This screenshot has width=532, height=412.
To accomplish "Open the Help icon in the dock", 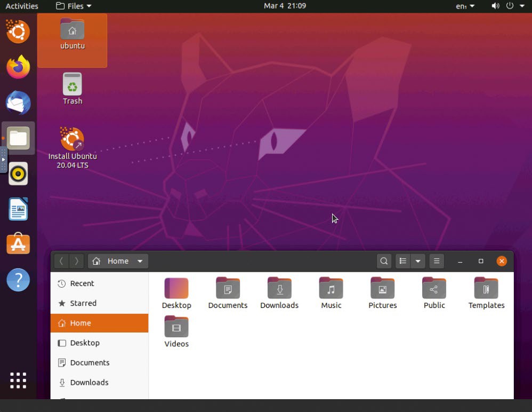I will pyautogui.click(x=18, y=280).
